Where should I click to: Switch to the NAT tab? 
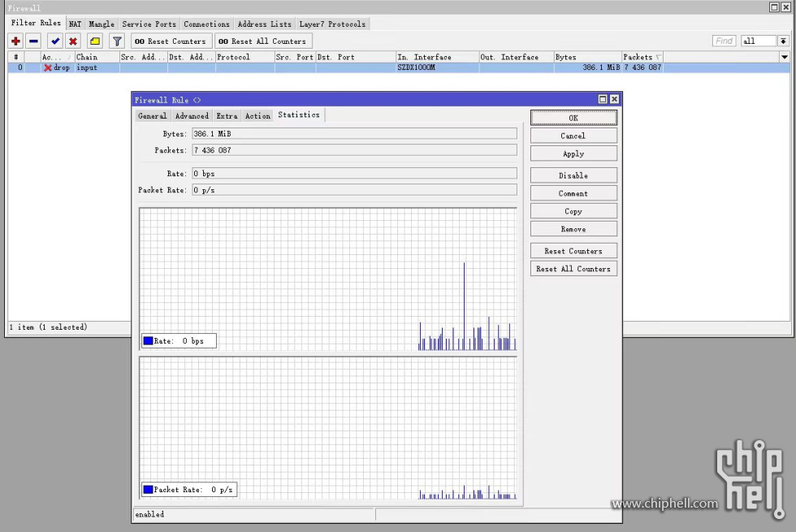point(75,24)
